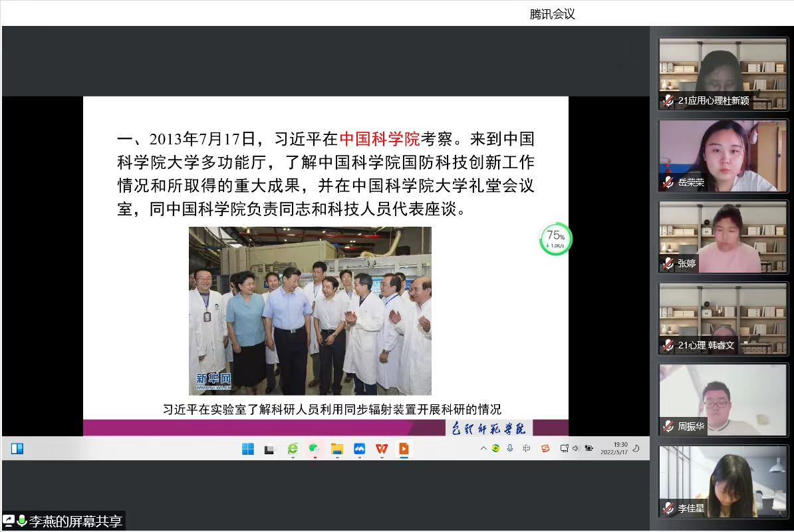Click the Tencent Meeting taskbar icon
This screenshot has width=794, height=532.
(x=359, y=449)
